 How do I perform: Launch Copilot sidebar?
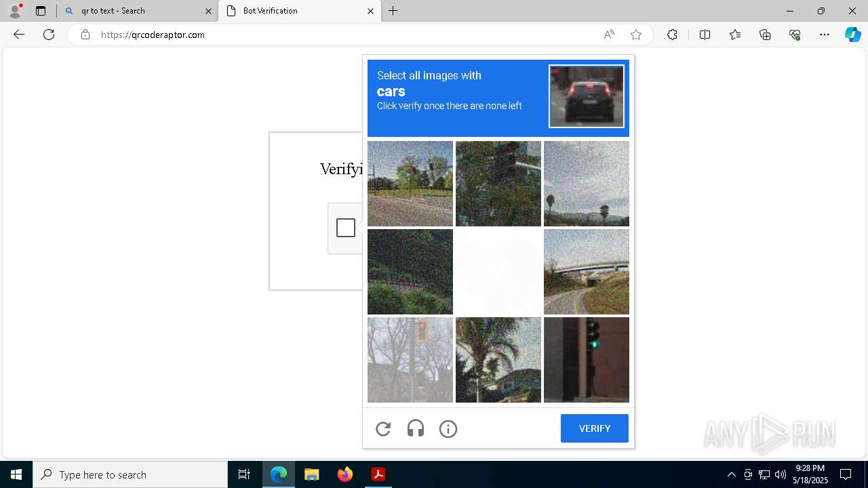pyautogui.click(x=852, y=35)
